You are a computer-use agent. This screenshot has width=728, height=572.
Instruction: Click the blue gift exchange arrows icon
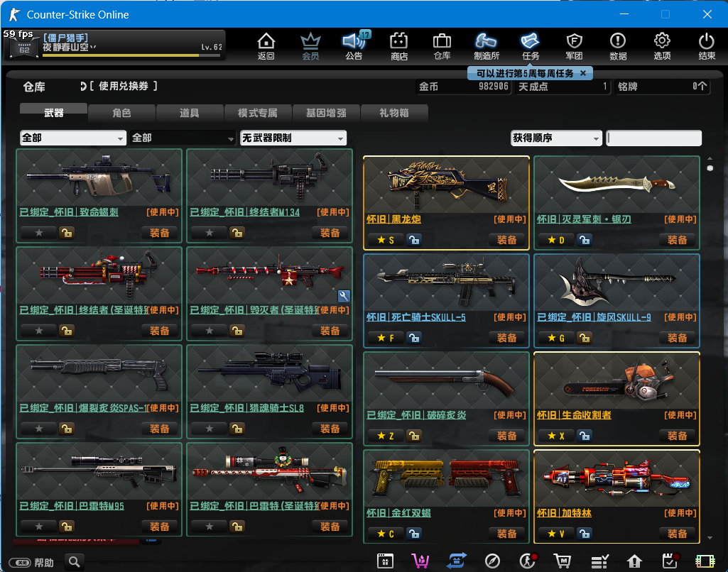pos(457,561)
